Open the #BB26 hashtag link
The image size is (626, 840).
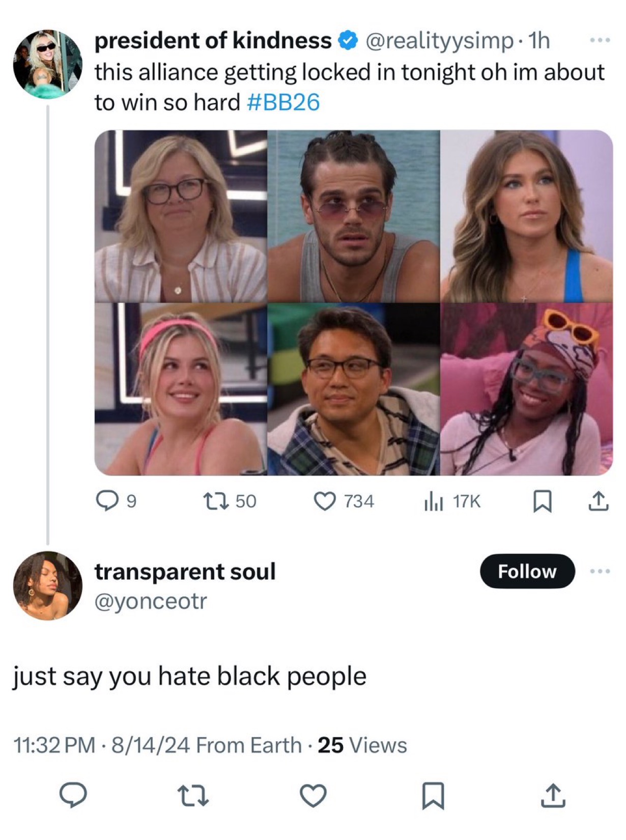tap(283, 102)
